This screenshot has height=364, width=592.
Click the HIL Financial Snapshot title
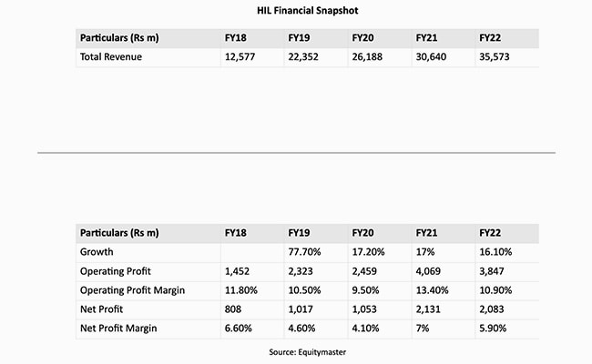[x=296, y=12]
